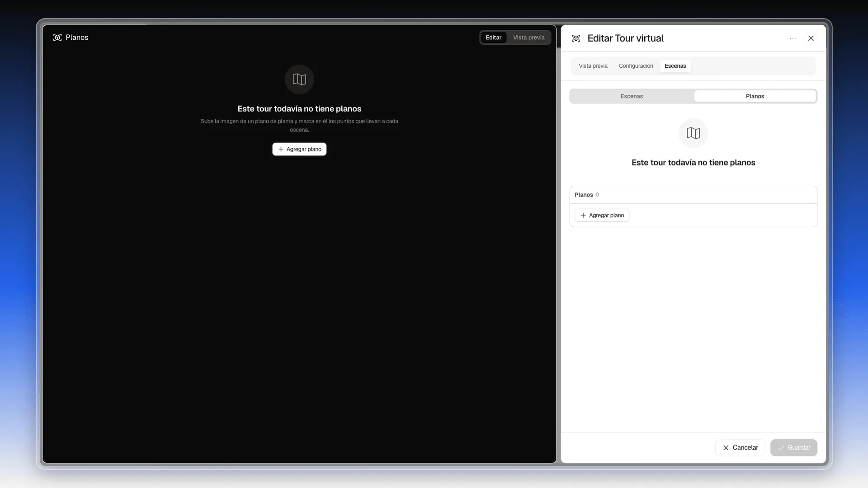Screen dimensions: 868x488
Task: Click Agregar plano in the dark preview
Action: click(299, 149)
